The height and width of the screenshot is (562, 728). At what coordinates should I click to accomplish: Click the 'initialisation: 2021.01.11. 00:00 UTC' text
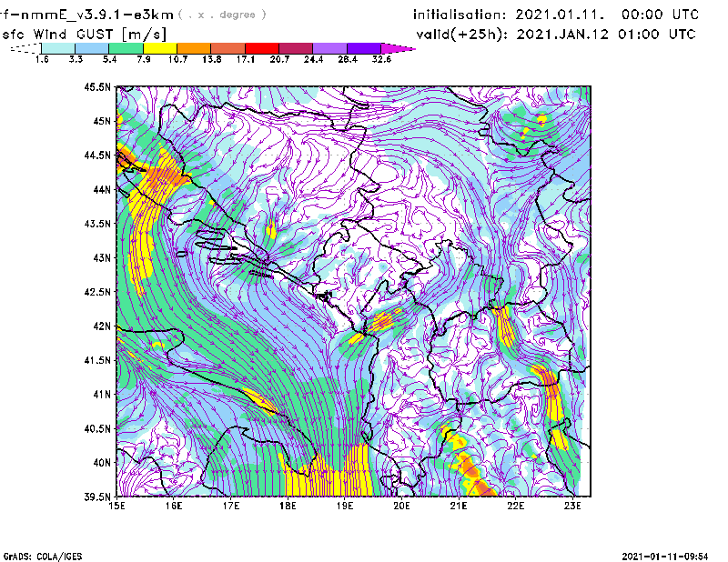click(556, 15)
